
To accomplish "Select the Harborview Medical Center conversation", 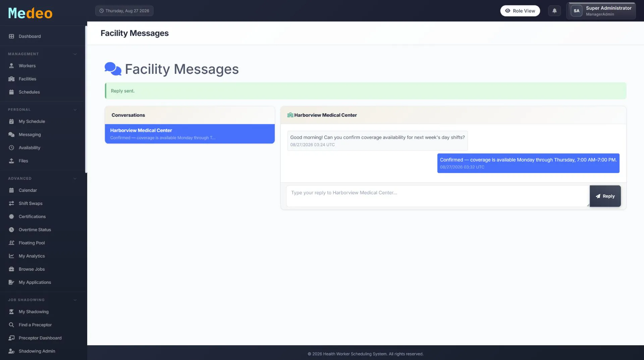I will pos(190,134).
